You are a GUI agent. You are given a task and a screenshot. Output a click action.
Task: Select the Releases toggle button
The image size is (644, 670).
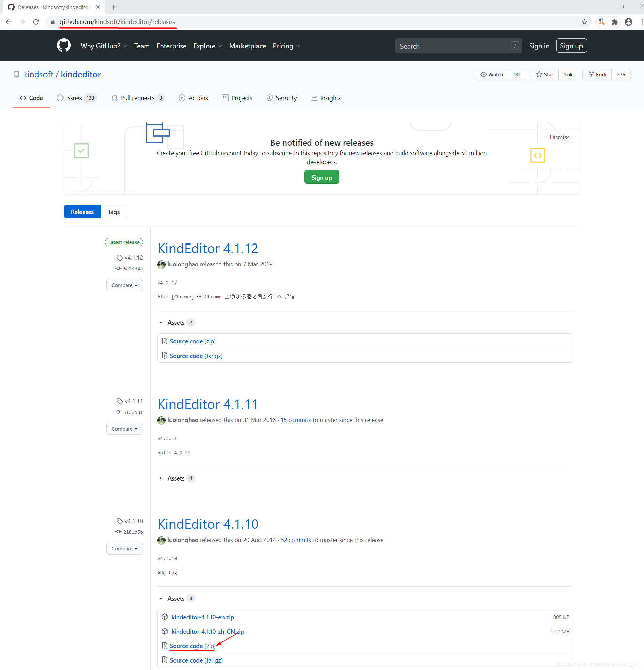point(82,212)
